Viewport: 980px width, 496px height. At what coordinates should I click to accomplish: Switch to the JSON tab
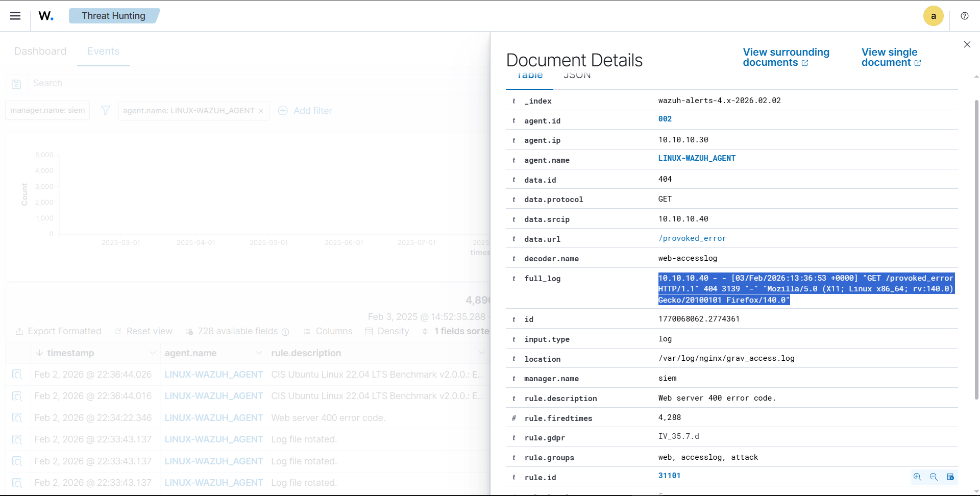[577, 77]
